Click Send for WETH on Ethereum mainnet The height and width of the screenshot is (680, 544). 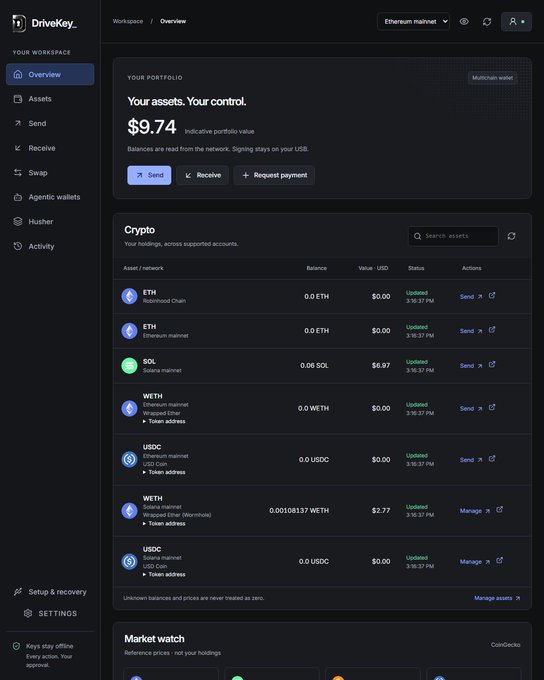tap(471, 409)
